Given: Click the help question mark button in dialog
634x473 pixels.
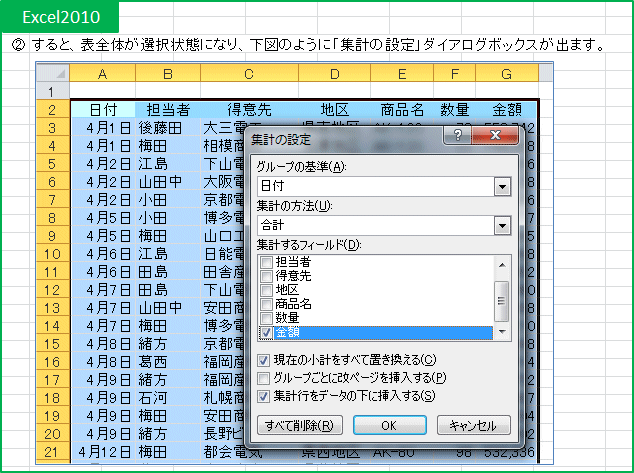Looking at the screenshot, I should tap(457, 135).
